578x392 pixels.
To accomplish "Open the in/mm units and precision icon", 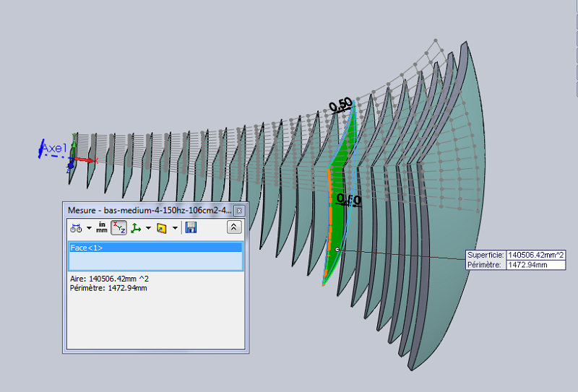I will (x=102, y=227).
